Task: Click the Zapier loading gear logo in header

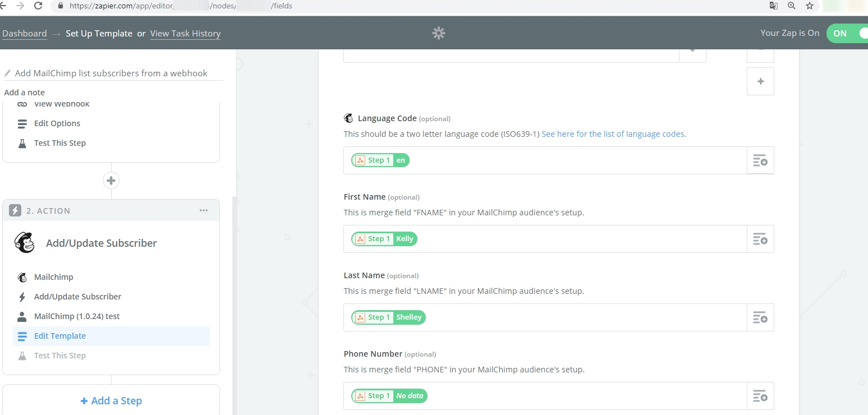Action: tap(439, 33)
